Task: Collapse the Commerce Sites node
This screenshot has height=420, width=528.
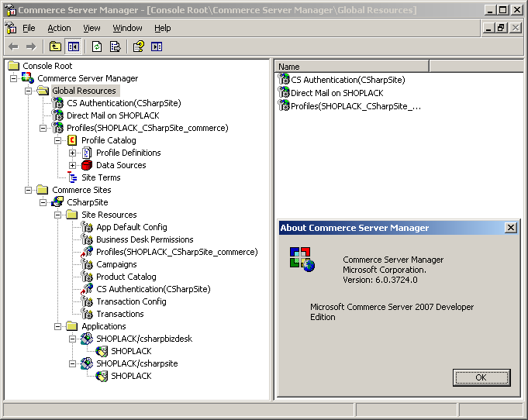Action: [28, 190]
